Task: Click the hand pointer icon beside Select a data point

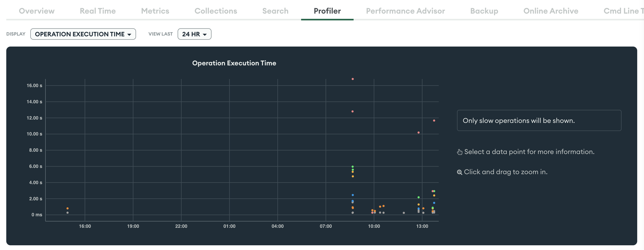Action: tap(460, 152)
